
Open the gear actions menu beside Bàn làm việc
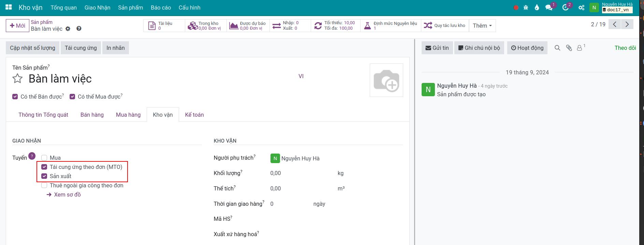68,29
